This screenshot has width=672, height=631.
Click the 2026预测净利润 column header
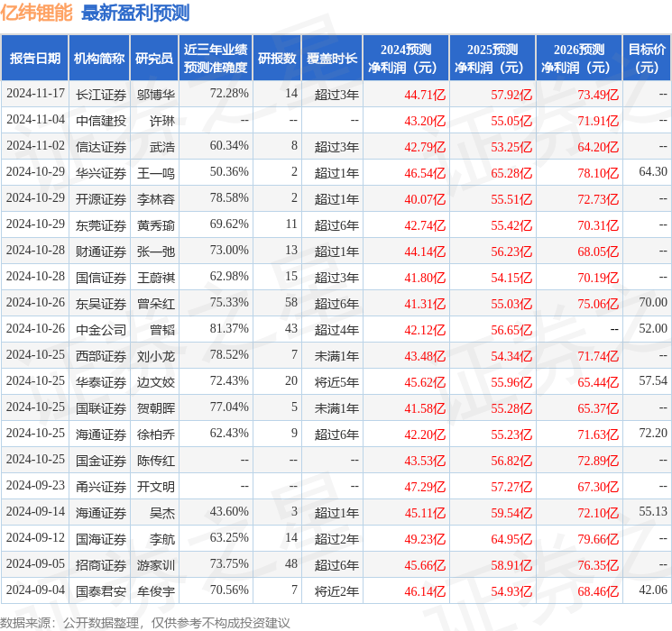pyautogui.click(x=579, y=59)
